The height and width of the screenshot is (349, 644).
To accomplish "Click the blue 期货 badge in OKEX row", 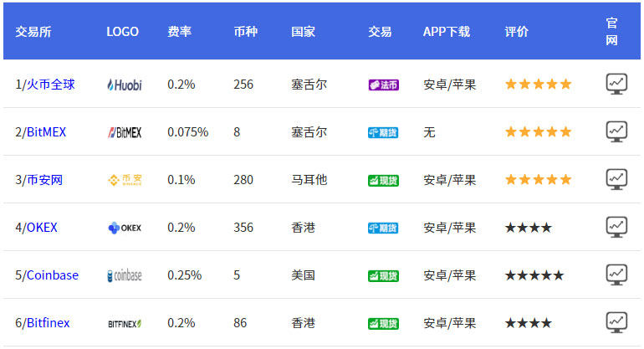I will (383, 228).
